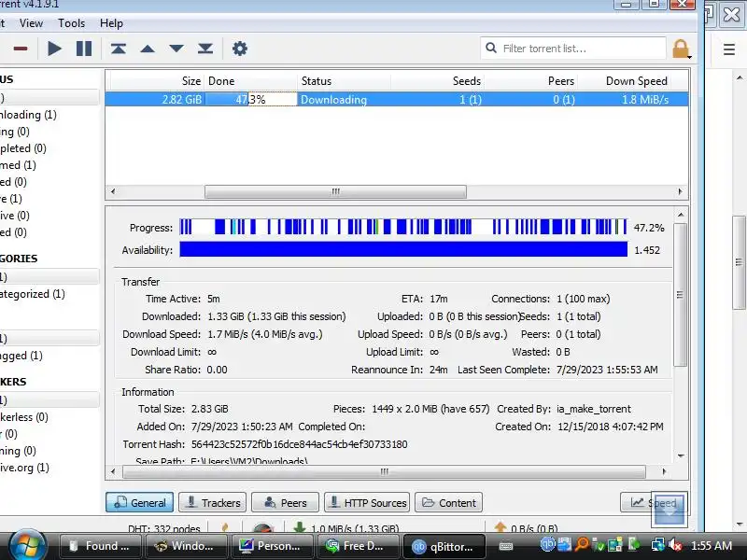747x560 pixels.
Task: Move torrent down in queue
Action: tap(176, 49)
